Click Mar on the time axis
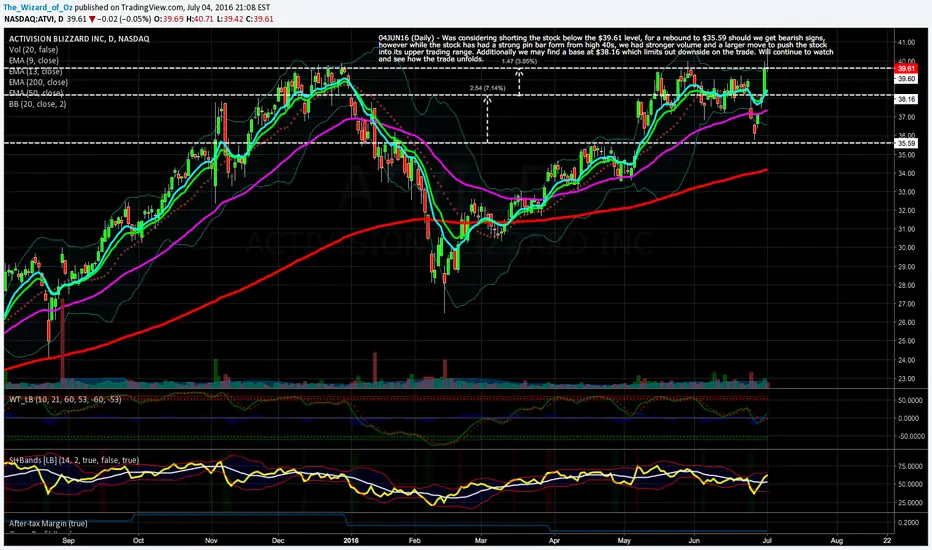Image resolution: width=932 pixels, height=550 pixels. point(480,540)
